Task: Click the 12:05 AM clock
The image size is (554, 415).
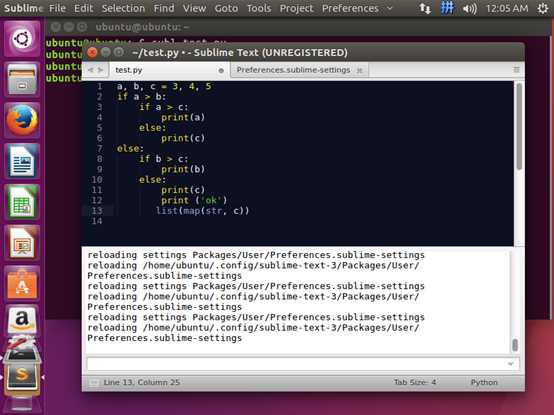Action: (507, 8)
